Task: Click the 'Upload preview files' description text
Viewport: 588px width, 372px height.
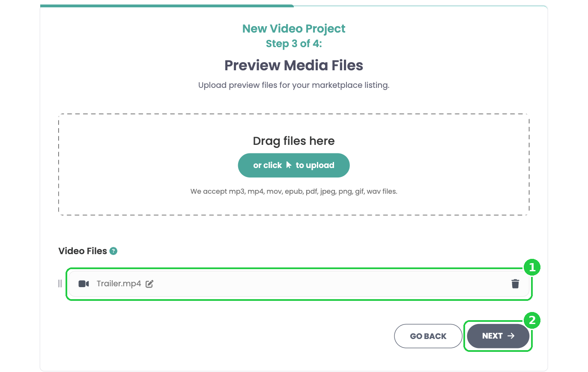Action: [x=294, y=85]
